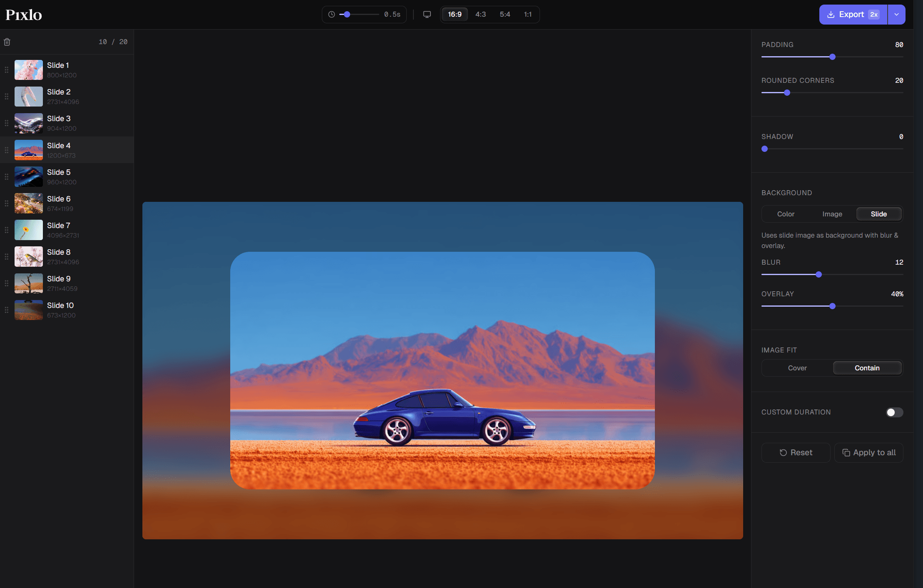The height and width of the screenshot is (588, 923).
Task: Click the drag handle beside Slide 10
Action: [7, 310]
